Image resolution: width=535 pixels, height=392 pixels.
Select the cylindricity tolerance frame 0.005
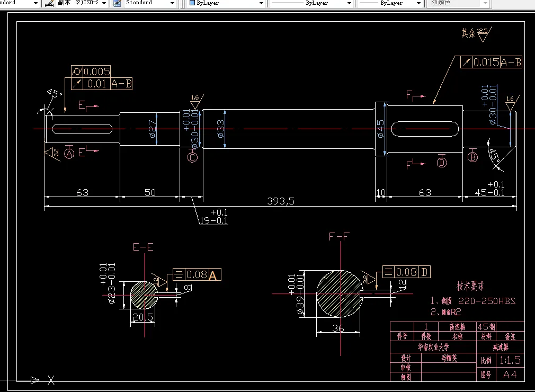pyautogui.click(x=91, y=72)
